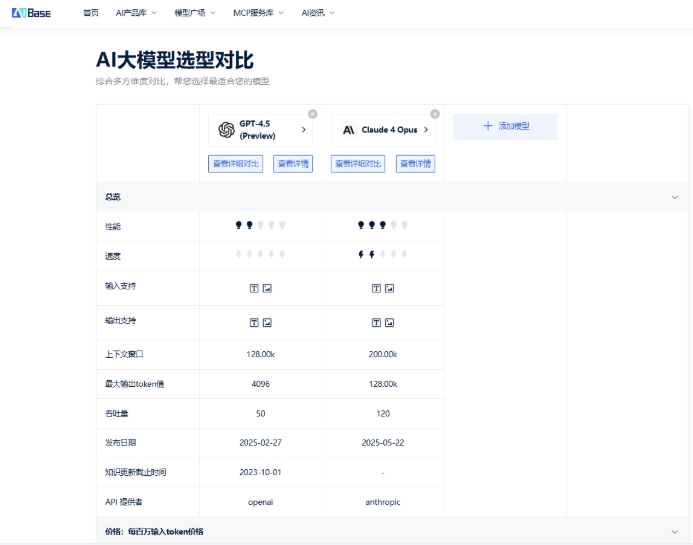693x545 pixels.
Task: Click the 发布日期 row label
Action: click(121, 443)
